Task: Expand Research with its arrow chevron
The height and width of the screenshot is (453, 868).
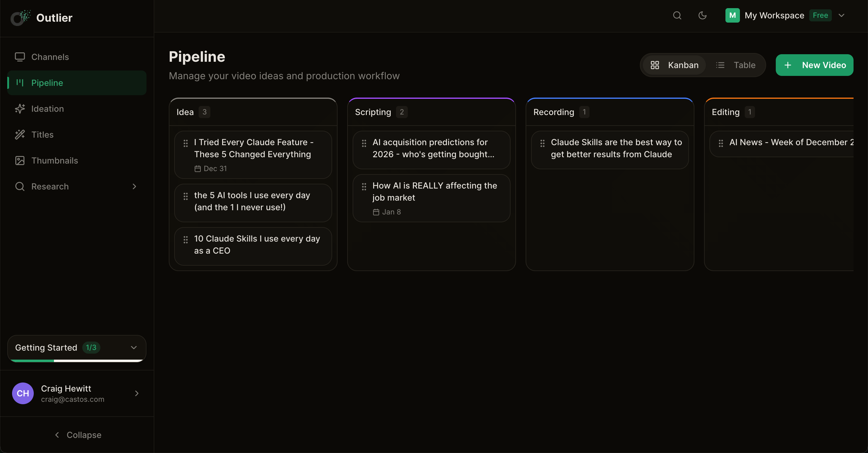Action: pos(134,186)
